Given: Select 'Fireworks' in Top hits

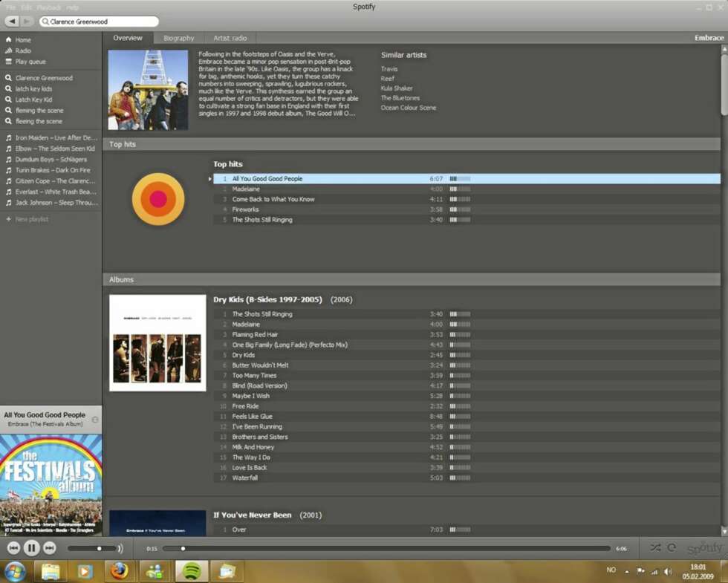Looking at the screenshot, I should (467, 209).
